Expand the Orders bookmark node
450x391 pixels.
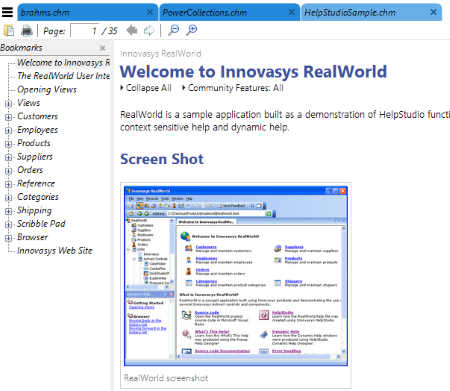[8, 171]
